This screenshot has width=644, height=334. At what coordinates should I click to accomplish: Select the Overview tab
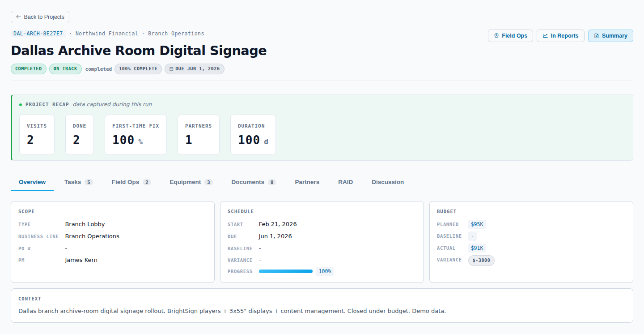point(32,182)
